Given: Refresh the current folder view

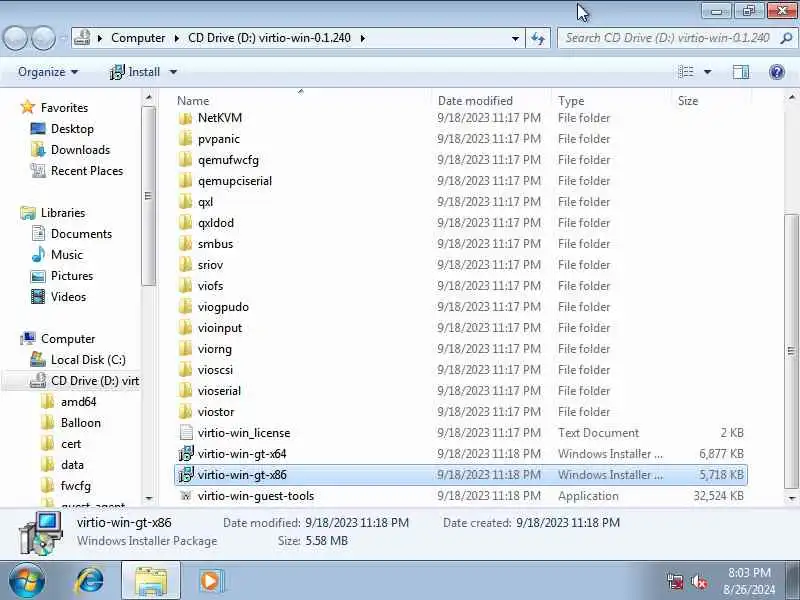Looking at the screenshot, I should pyautogui.click(x=538, y=38).
